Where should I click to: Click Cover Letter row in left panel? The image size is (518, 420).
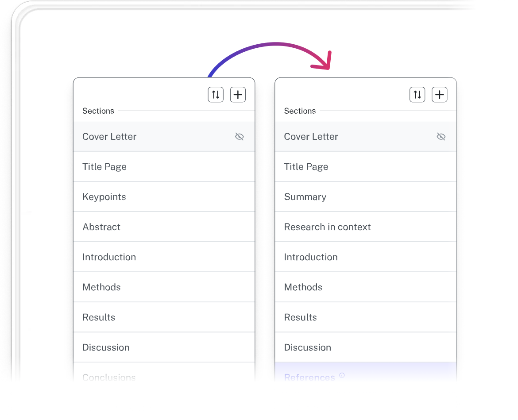pos(164,137)
